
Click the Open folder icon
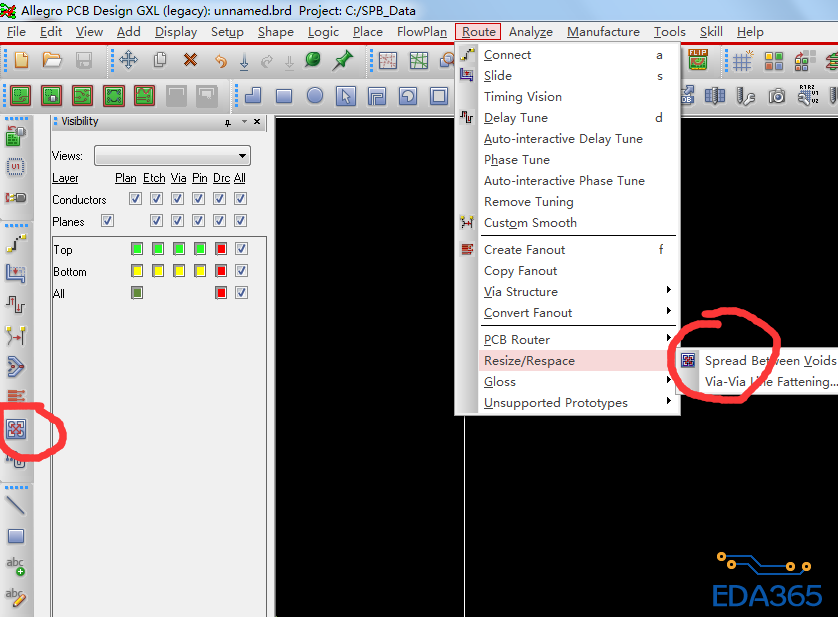tap(52, 60)
